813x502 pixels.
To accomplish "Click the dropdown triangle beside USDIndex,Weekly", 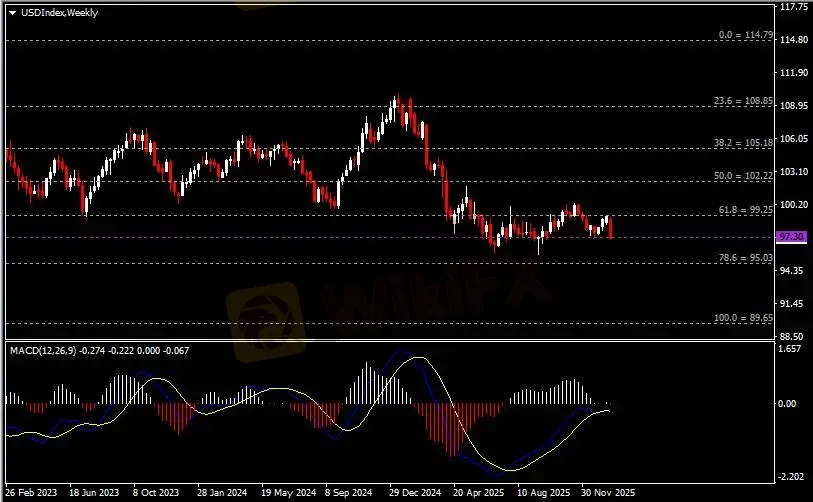I will pos(12,11).
